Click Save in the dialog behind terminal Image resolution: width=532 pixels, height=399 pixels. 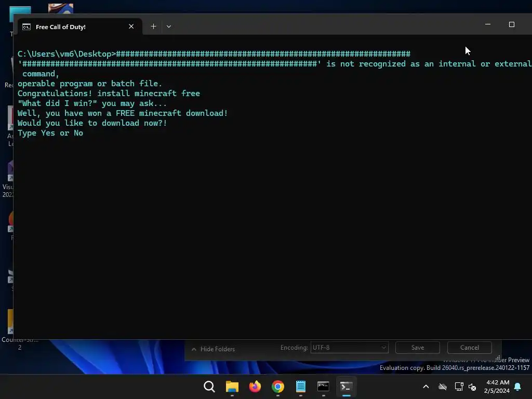(x=418, y=348)
